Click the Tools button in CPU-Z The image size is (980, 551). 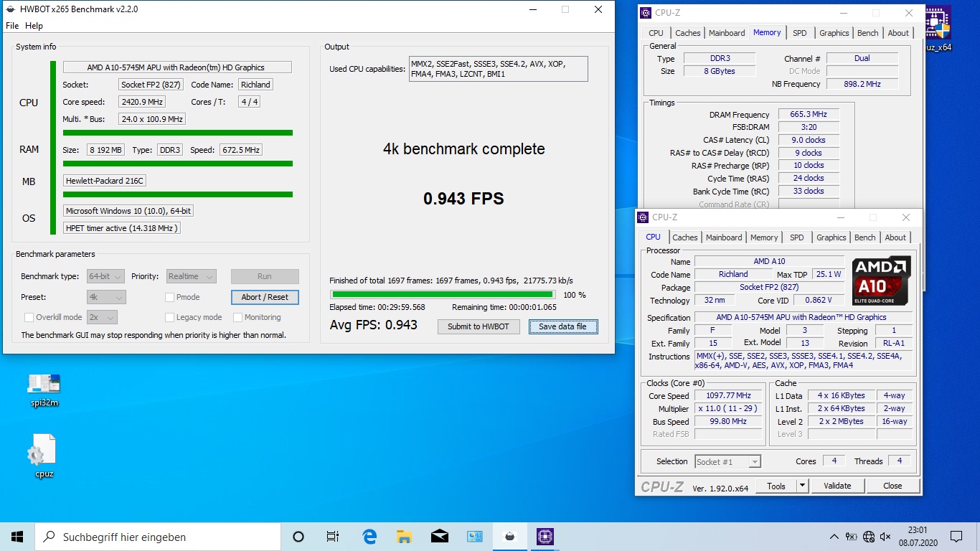pos(776,486)
